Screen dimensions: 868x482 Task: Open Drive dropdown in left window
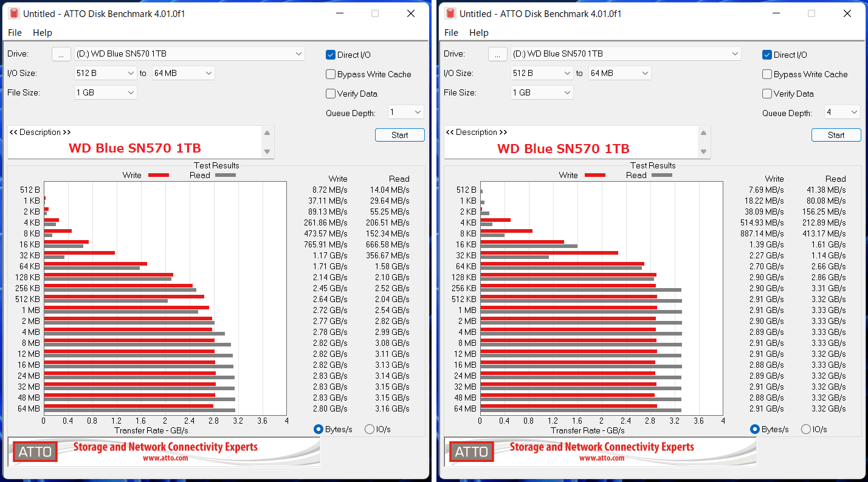[x=189, y=53]
